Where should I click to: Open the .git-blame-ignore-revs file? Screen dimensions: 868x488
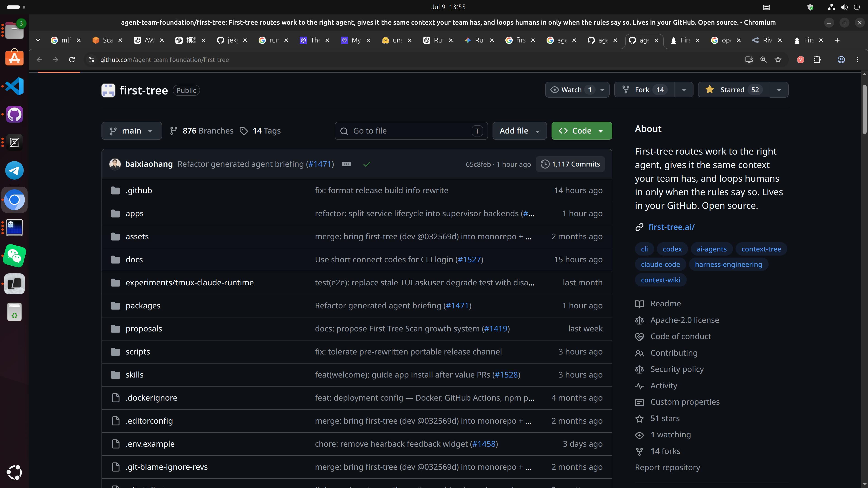(166, 467)
